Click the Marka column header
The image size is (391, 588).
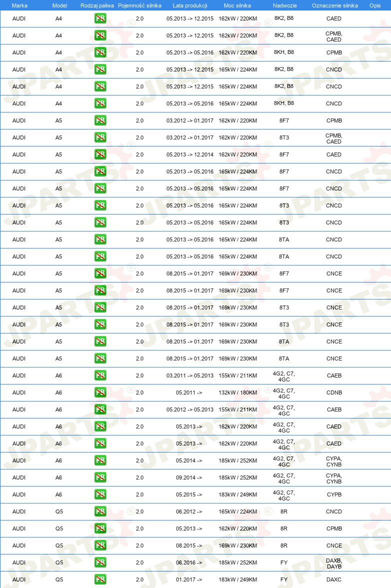19,5
